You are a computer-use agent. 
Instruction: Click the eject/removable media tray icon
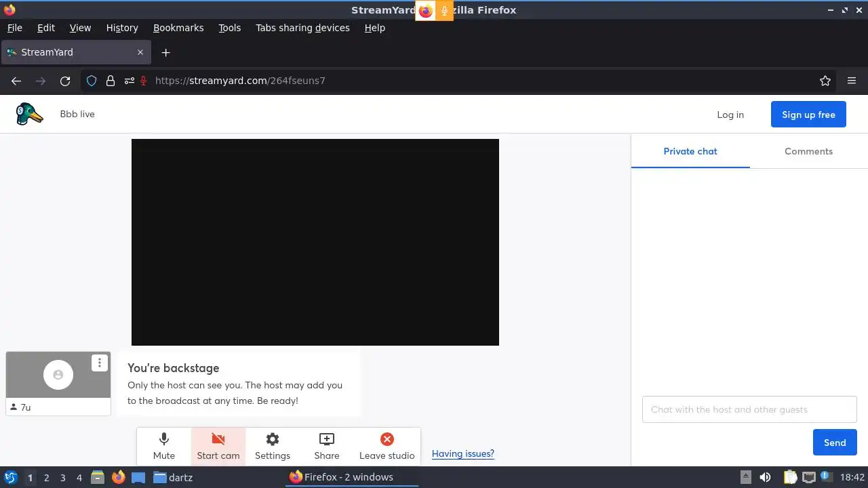coord(745,477)
